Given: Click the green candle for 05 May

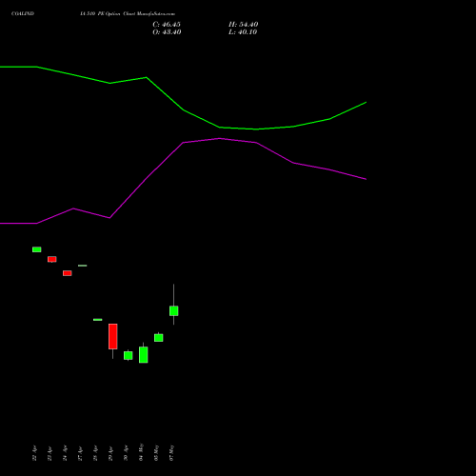Looking at the screenshot, I should (x=159, y=338).
